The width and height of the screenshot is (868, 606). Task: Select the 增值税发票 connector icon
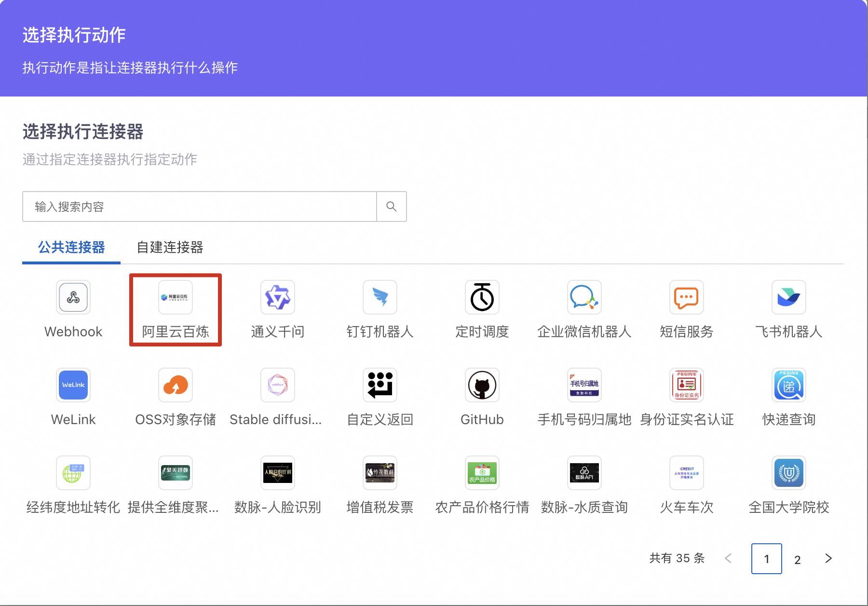tap(380, 473)
